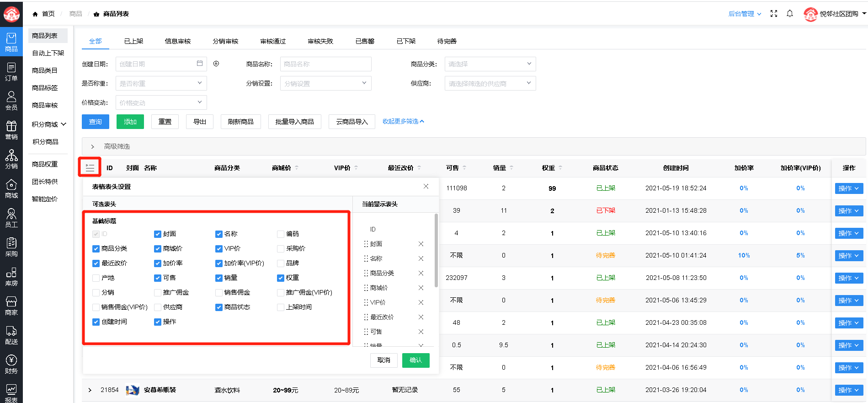Viewport: 868px width, 403px height.
Task: Open the 商家 sidebar module
Action: click(11, 306)
